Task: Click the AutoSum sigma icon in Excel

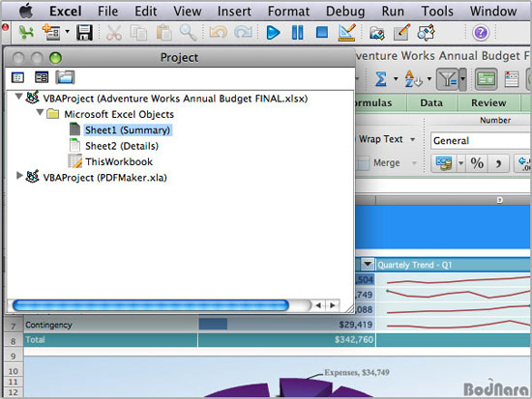Action: (x=381, y=79)
